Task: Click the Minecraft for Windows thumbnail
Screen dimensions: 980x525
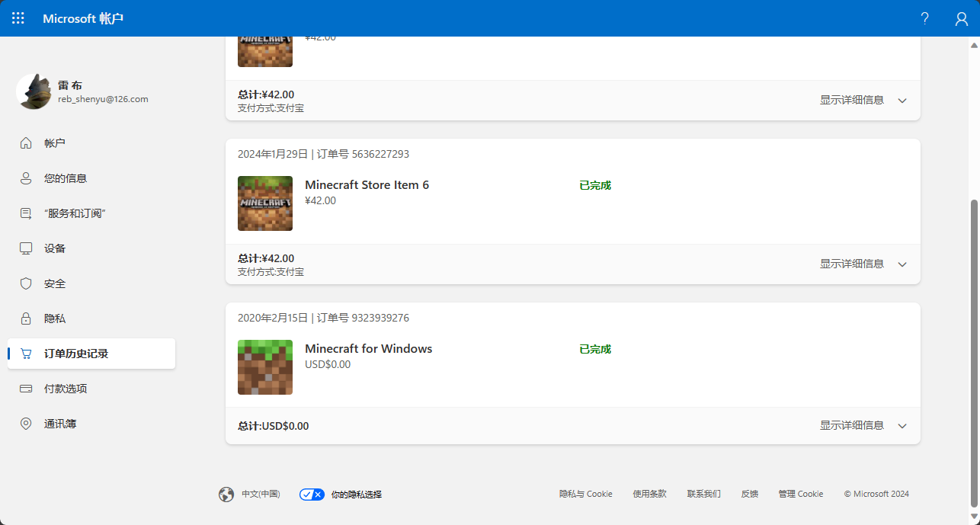Action: (x=265, y=367)
